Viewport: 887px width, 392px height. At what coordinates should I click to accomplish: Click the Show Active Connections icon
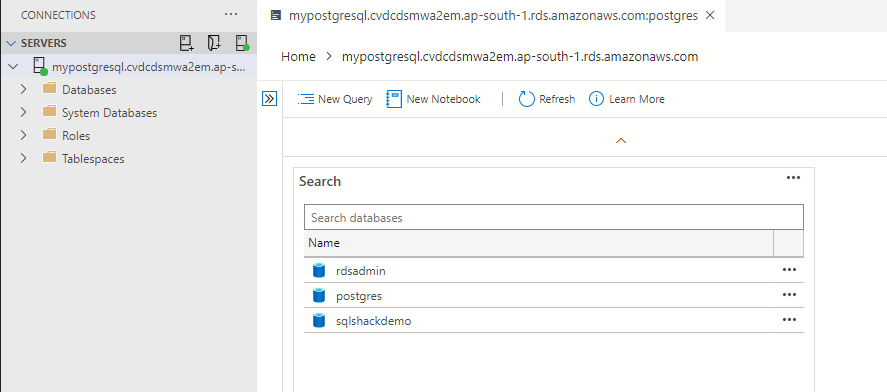coord(242,43)
